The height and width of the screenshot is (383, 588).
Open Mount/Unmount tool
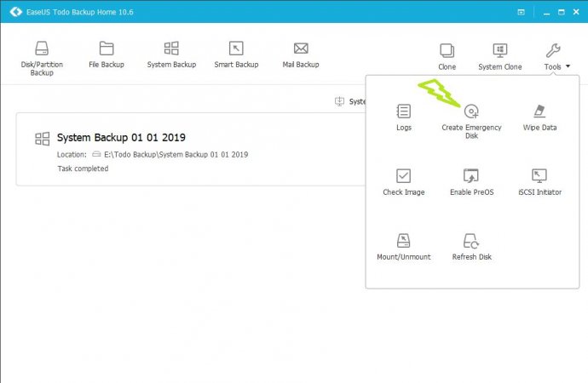point(403,247)
